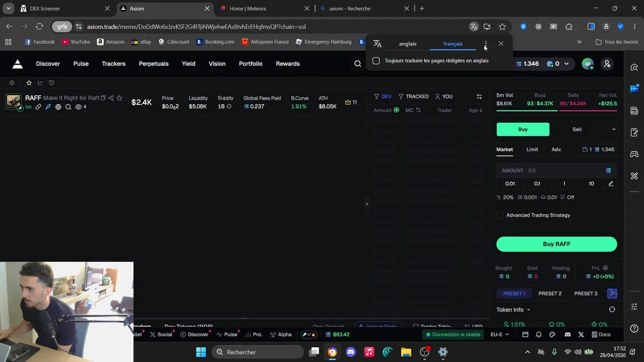Open the blue feather icon under RAFF

tap(48, 107)
